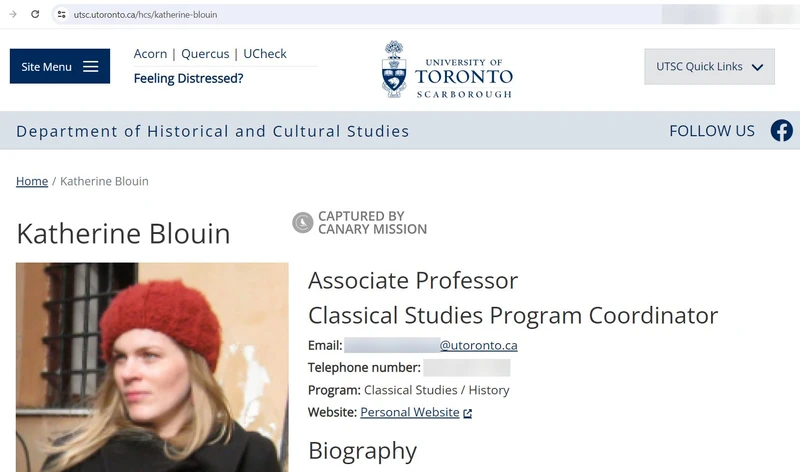Open site info icon in address bar
800x472 pixels.
[62, 14]
